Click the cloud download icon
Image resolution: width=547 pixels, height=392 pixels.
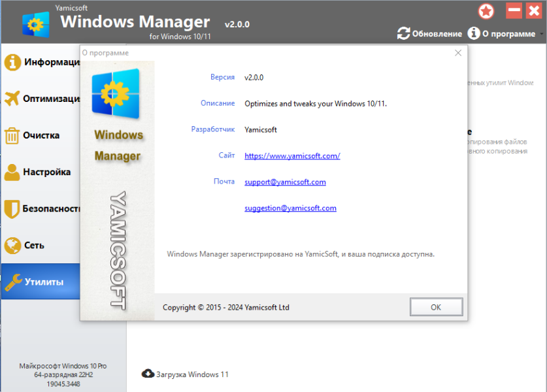click(x=148, y=374)
